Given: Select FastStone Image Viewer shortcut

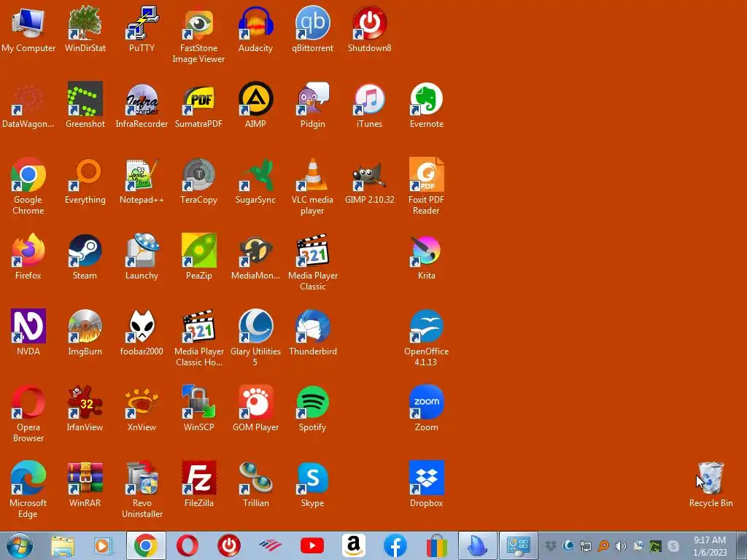Looking at the screenshot, I should (198, 23).
